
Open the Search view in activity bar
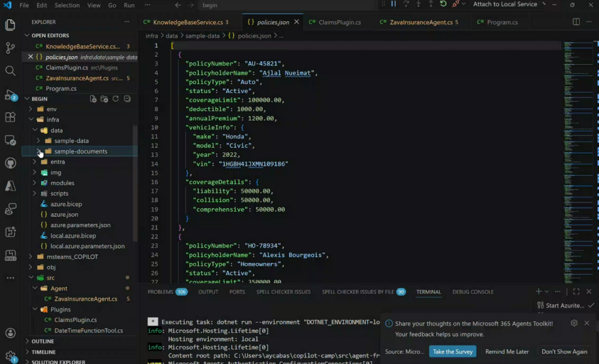[x=10, y=71]
